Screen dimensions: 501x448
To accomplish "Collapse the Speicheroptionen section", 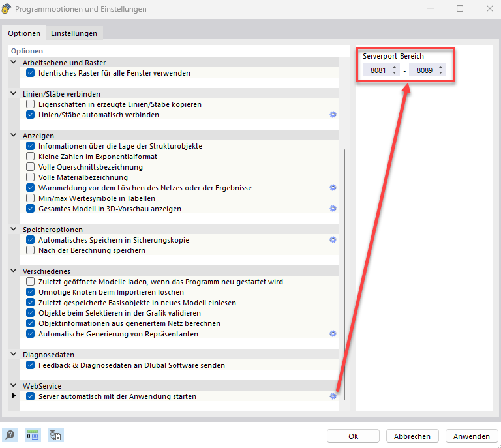I will (14, 229).
